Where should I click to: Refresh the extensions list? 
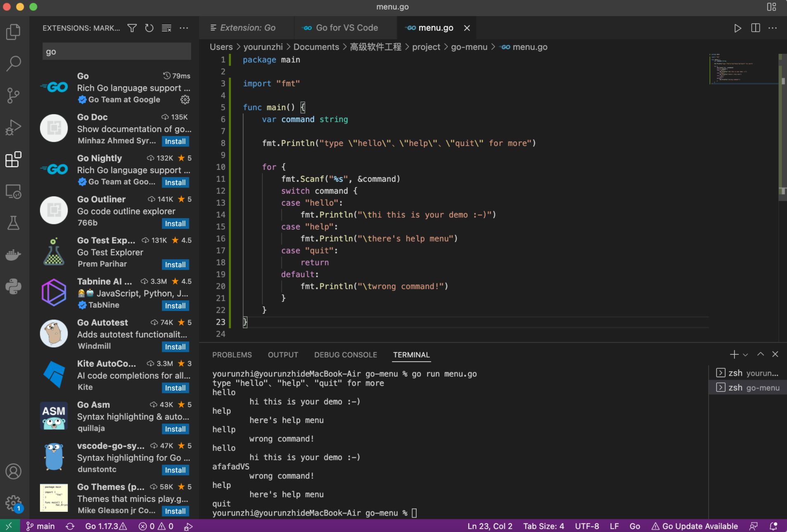[x=149, y=28]
